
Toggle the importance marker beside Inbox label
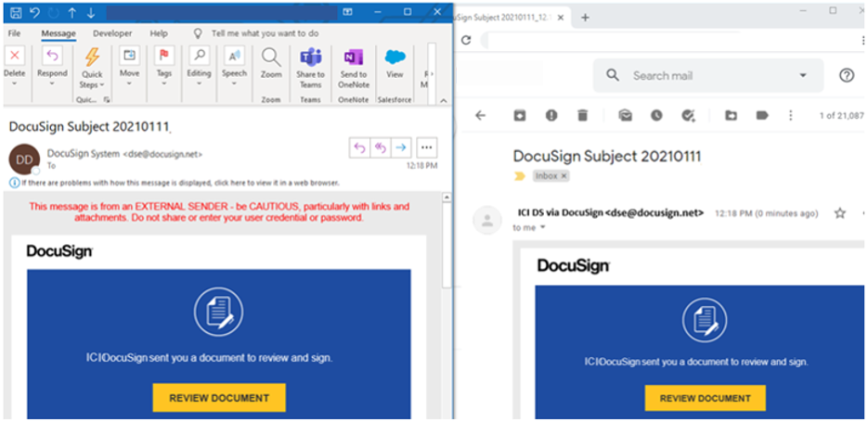(x=519, y=175)
